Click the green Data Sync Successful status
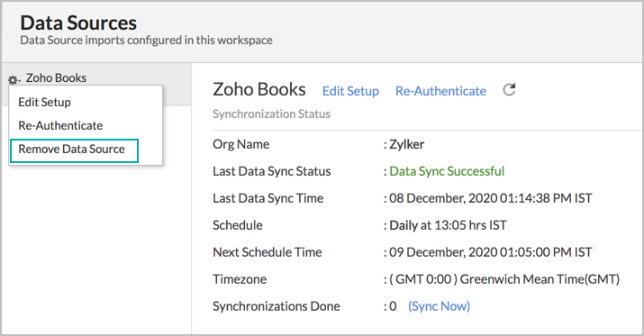This screenshot has height=336, width=644. [x=447, y=171]
